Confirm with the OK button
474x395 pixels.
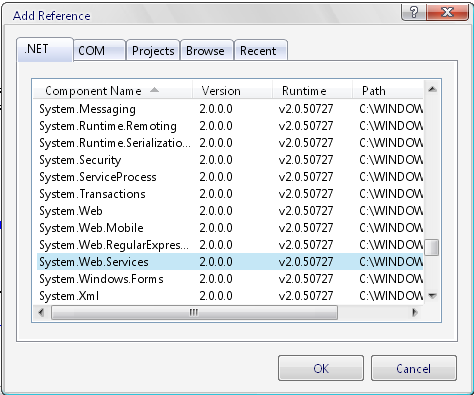[x=321, y=368]
